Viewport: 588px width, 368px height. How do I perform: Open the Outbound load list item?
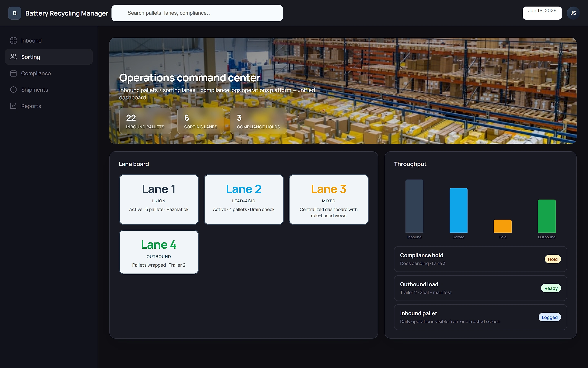click(480, 288)
